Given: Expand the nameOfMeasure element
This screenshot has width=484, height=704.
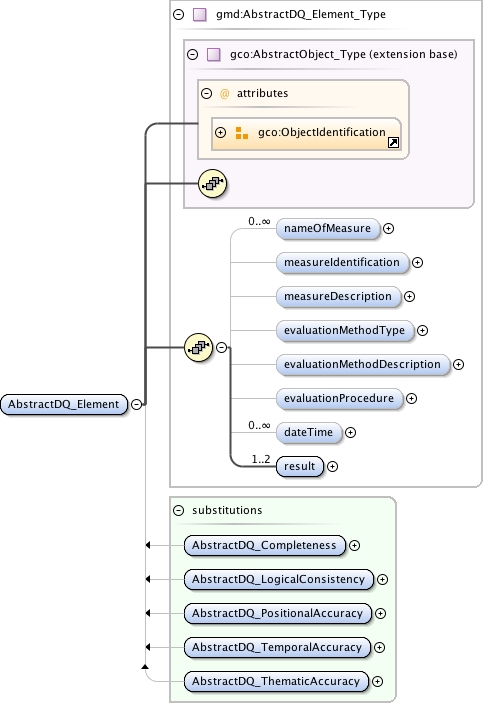Looking at the screenshot, I should (x=388, y=229).
